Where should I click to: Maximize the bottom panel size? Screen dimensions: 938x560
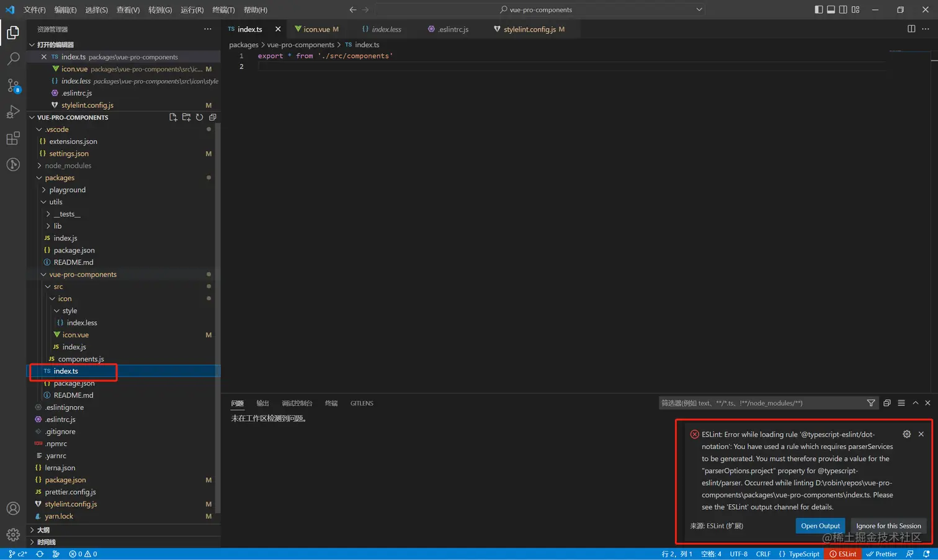coord(915,403)
